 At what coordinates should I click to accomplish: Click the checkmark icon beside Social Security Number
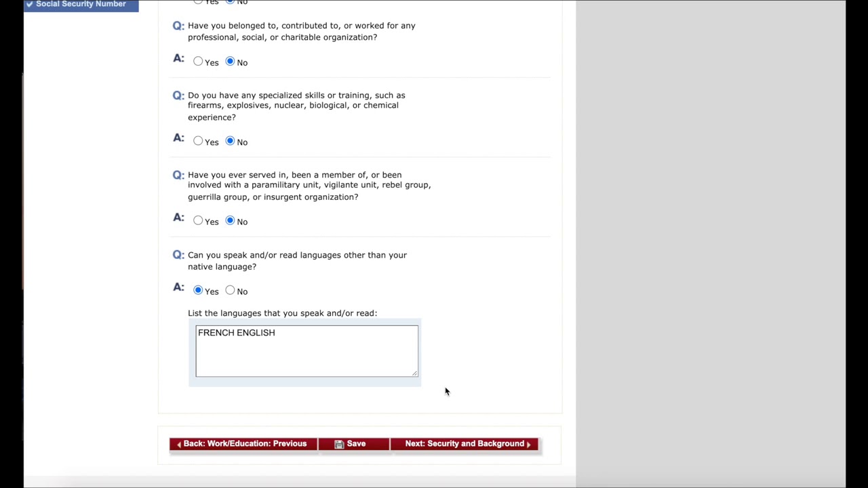[30, 4]
